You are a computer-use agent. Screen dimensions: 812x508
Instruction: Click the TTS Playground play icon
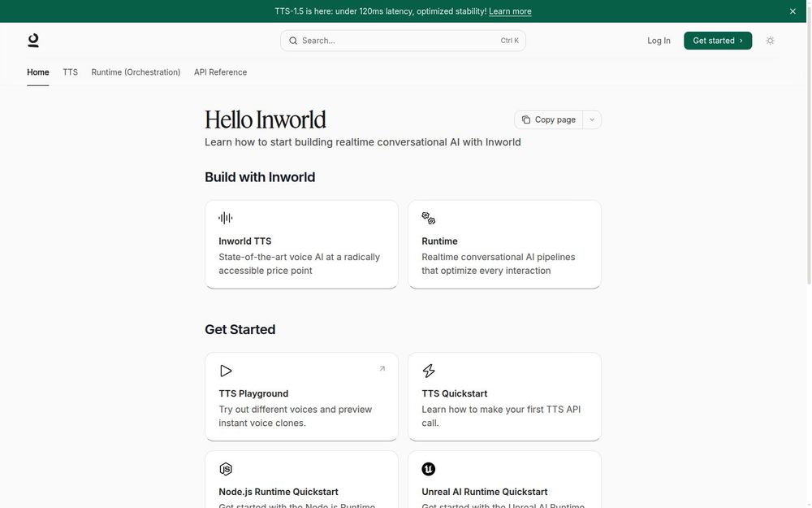(226, 371)
